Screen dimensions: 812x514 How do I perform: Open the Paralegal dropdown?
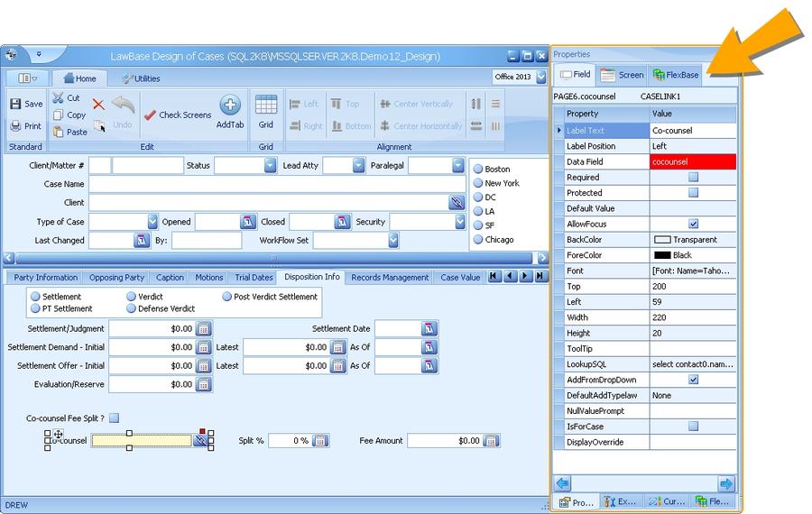click(457, 165)
